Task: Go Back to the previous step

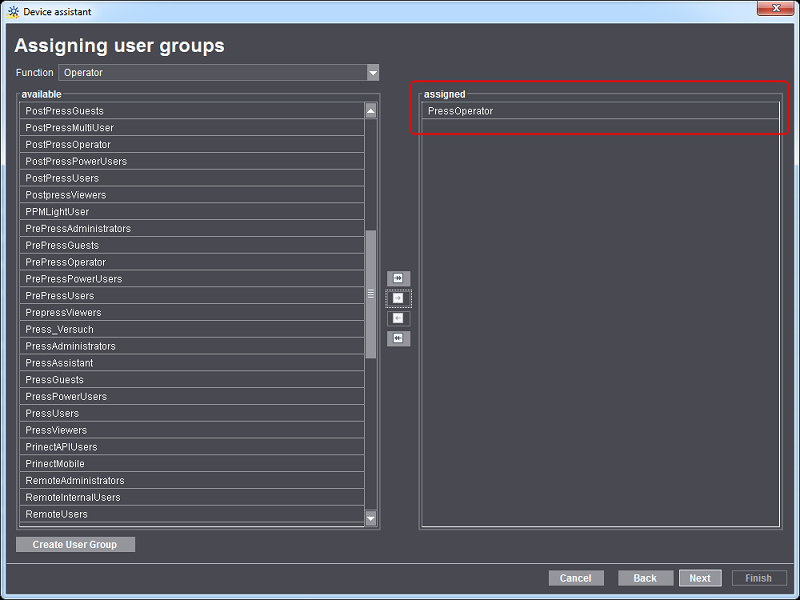Action: [645, 578]
